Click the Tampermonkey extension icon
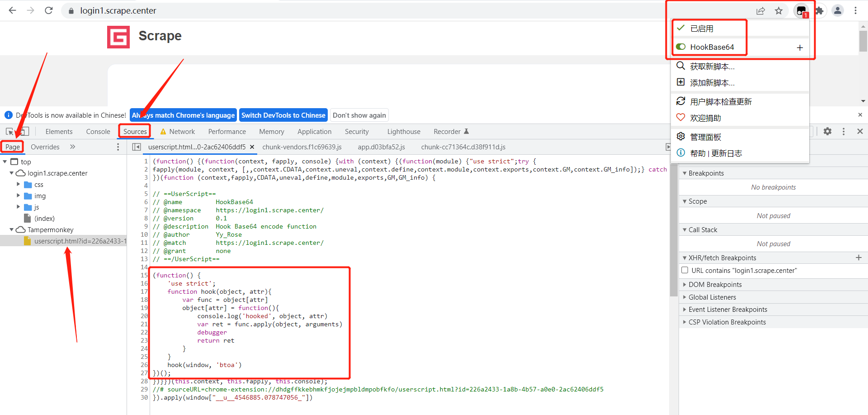 click(x=801, y=10)
